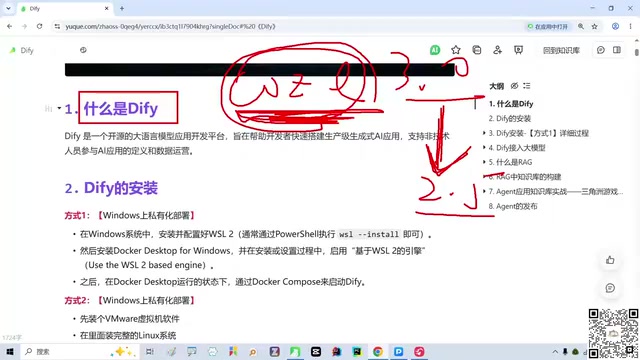This screenshot has height=360, width=640.
Task: Reload the page with refresh icon
Action: 39,26
